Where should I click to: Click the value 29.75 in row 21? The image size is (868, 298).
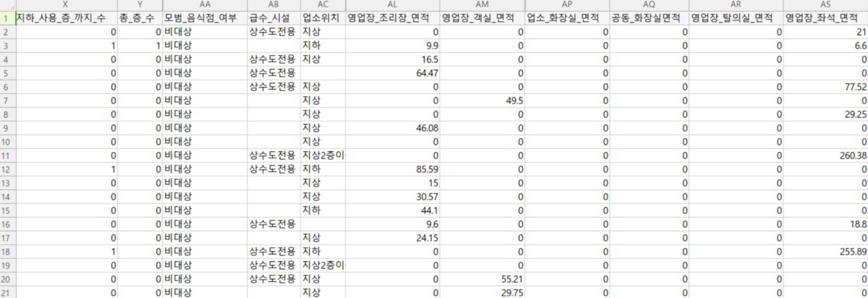(x=512, y=293)
